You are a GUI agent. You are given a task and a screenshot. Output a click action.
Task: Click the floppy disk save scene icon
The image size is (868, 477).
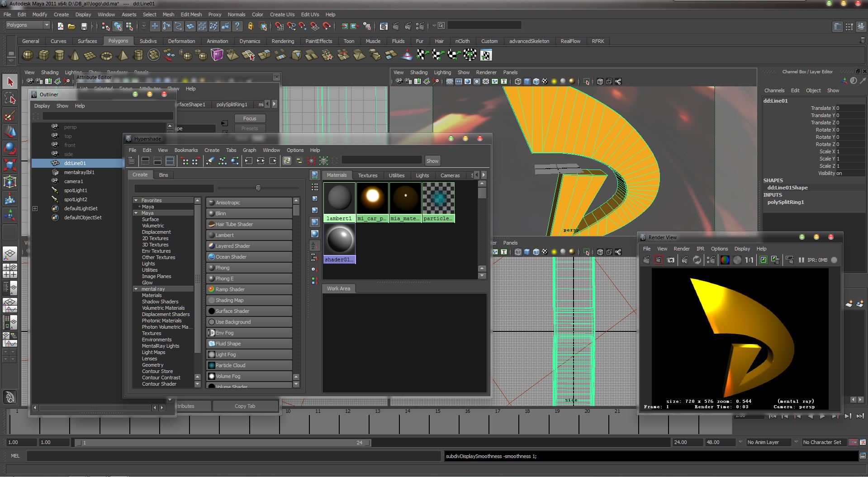coord(83,26)
